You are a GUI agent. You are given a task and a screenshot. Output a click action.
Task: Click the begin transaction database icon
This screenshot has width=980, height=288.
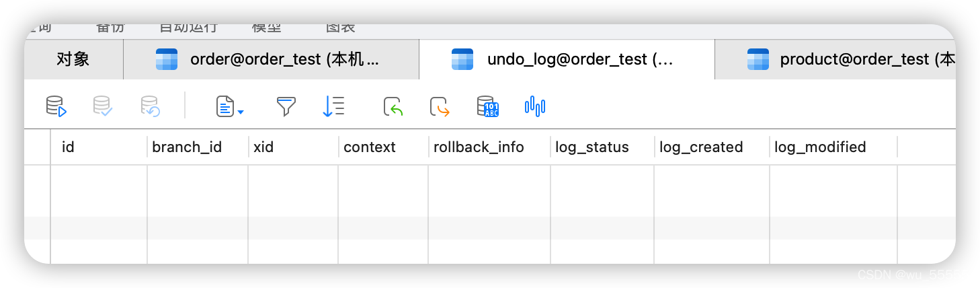(x=56, y=106)
